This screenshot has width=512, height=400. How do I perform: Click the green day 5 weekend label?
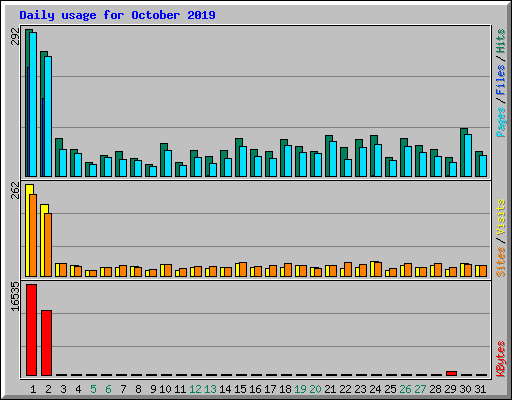coord(93,389)
